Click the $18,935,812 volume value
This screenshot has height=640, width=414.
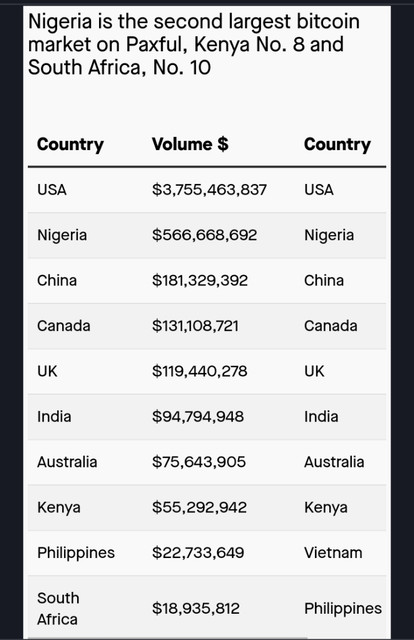tap(196, 609)
